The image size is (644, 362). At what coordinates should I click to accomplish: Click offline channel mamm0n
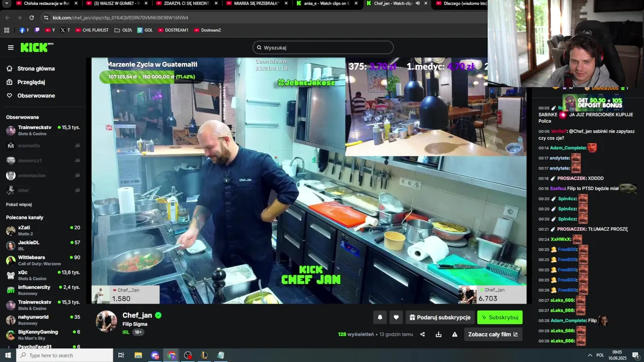click(x=43, y=145)
